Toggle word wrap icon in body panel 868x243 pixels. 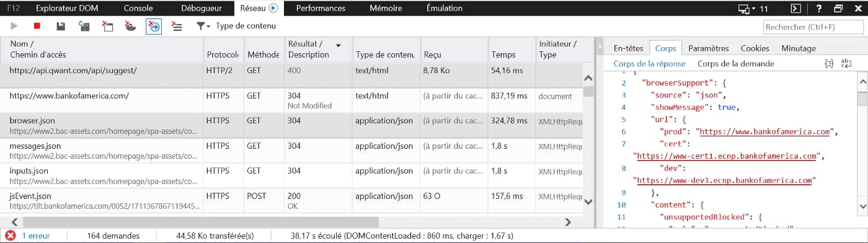846,63
